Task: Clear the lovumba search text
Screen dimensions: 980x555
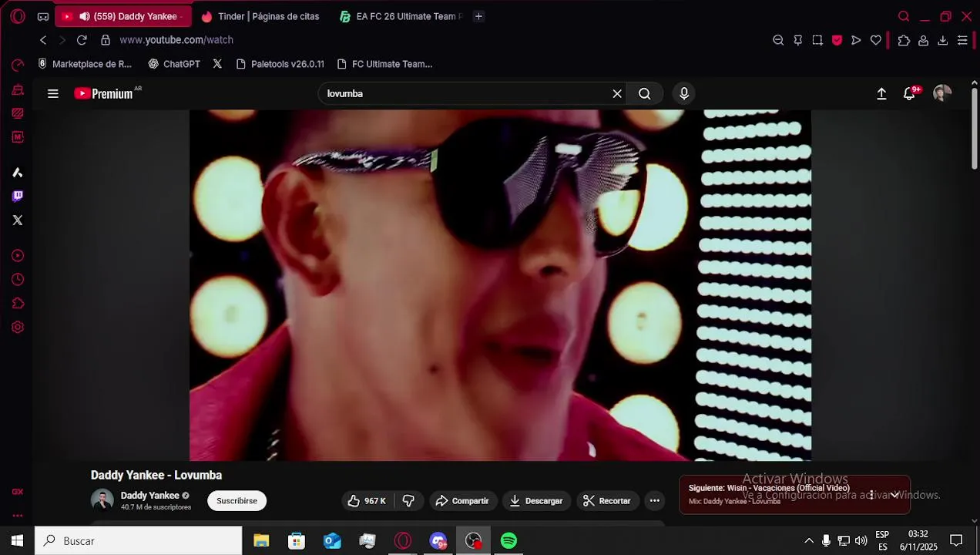Action: click(x=617, y=94)
